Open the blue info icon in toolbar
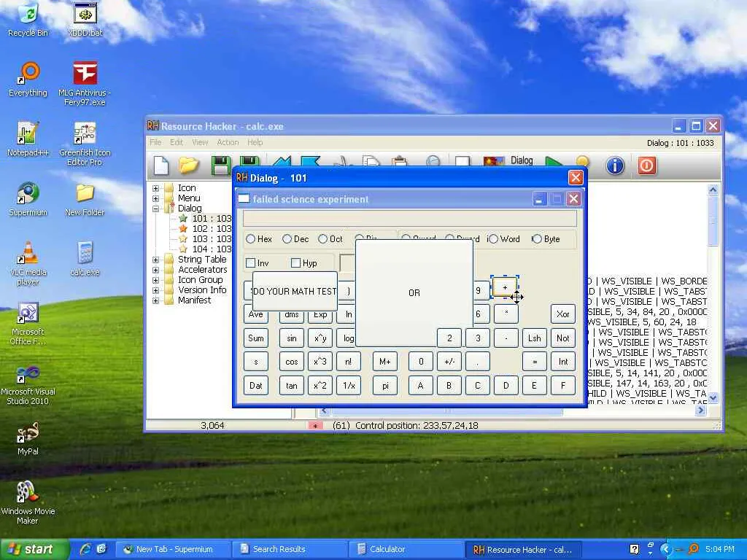 click(x=615, y=166)
